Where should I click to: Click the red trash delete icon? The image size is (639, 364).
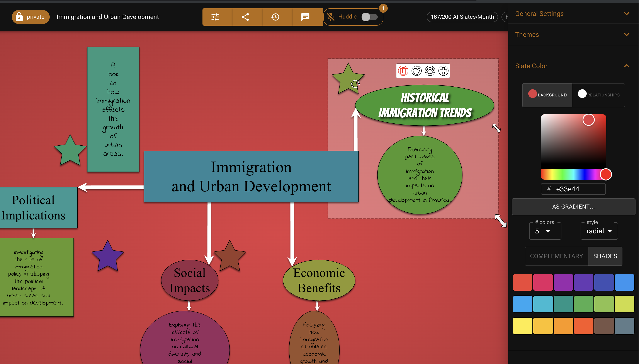(403, 71)
